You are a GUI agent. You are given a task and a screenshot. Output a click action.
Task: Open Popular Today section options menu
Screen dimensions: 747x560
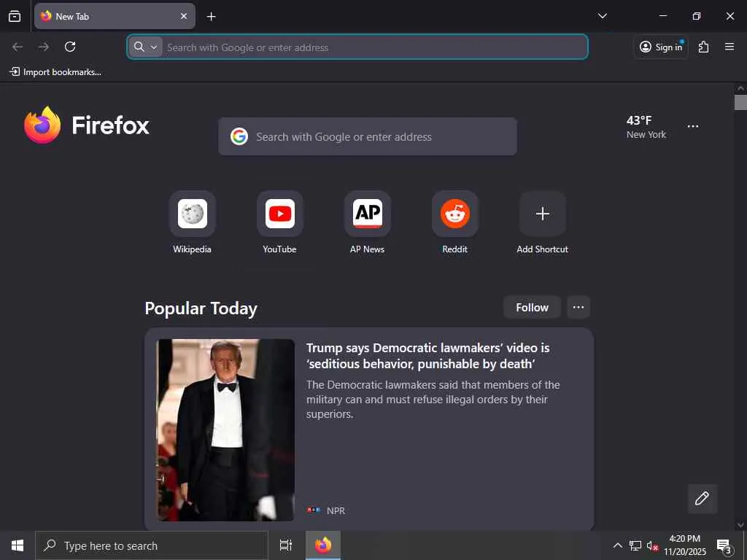pyautogui.click(x=578, y=308)
